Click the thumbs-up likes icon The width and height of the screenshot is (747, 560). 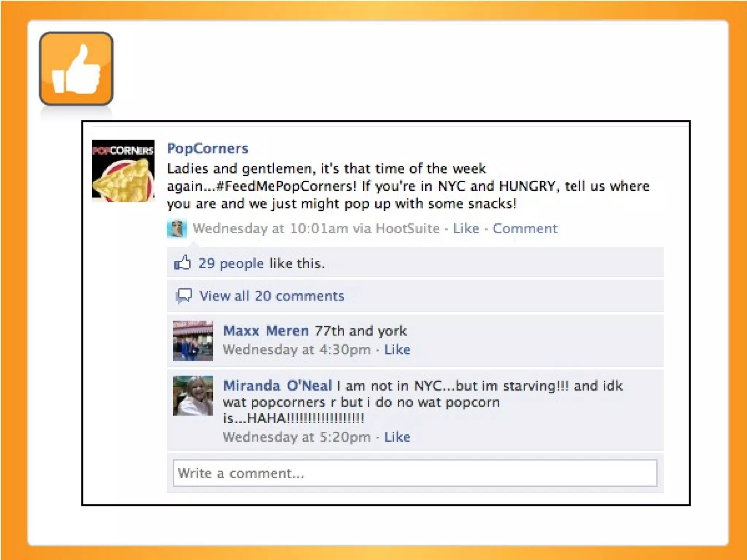[x=182, y=262]
